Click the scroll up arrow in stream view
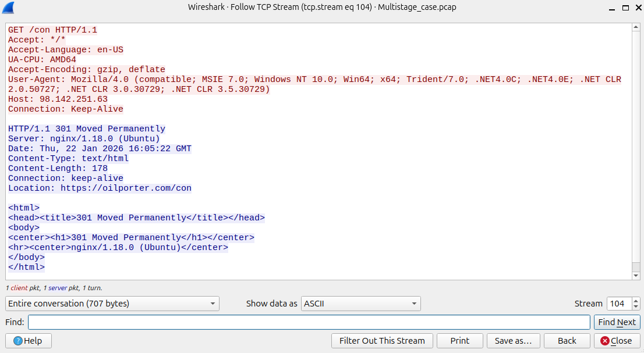644x353 pixels. [x=636, y=27]
